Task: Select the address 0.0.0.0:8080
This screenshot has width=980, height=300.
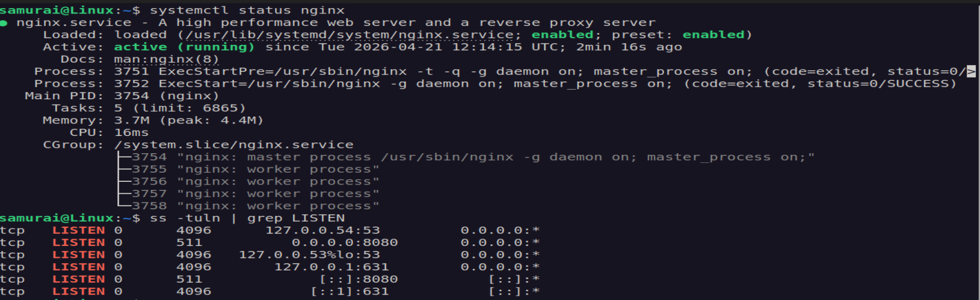Action: pyautogui.click(x=344, y=243)
